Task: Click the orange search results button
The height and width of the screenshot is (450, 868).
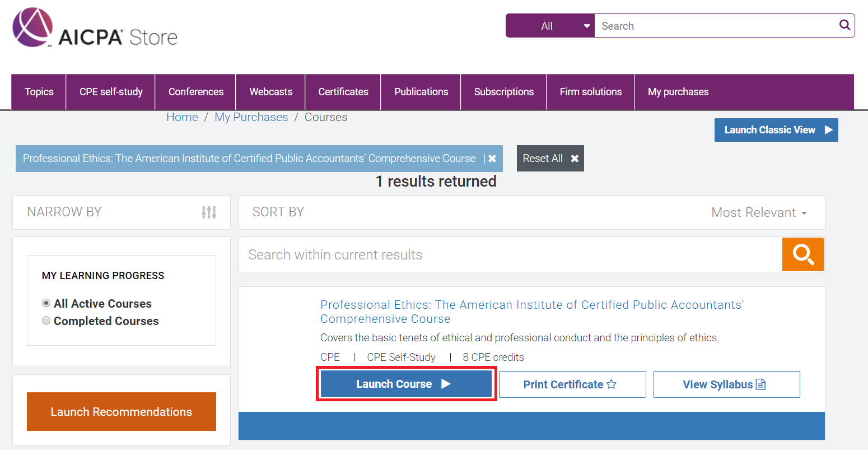Action: click(802, 254)
